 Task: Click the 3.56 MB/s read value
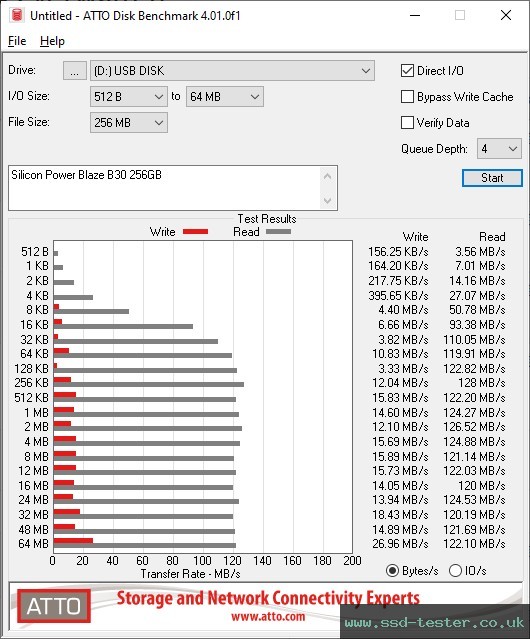click(480, 252)
